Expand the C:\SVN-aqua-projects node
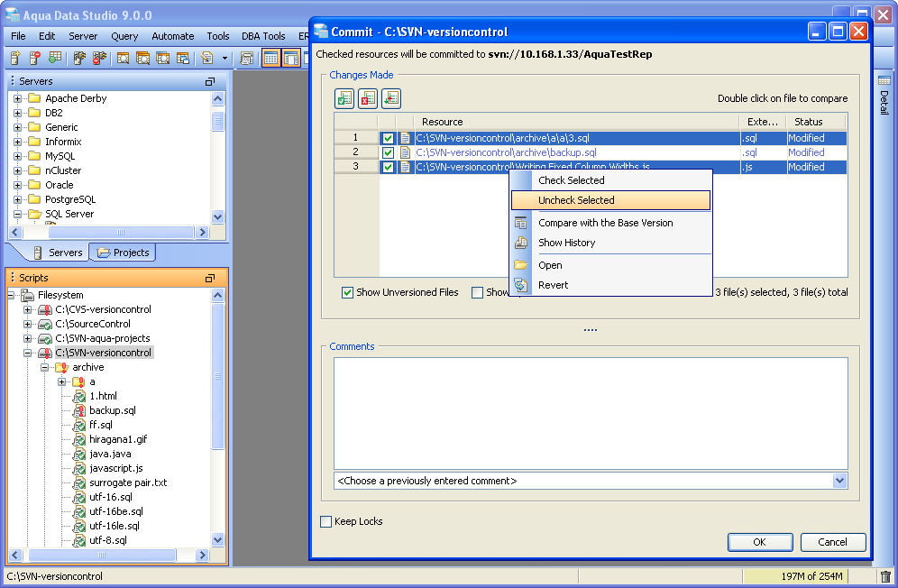The height and width of the screenshot is (588, 898). (x=27, y=338)
